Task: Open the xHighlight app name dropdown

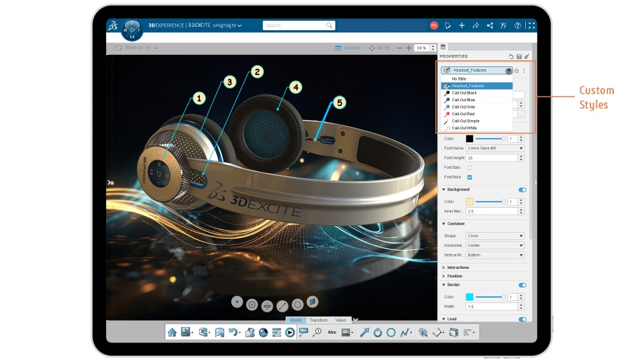Action: (227, 25)
